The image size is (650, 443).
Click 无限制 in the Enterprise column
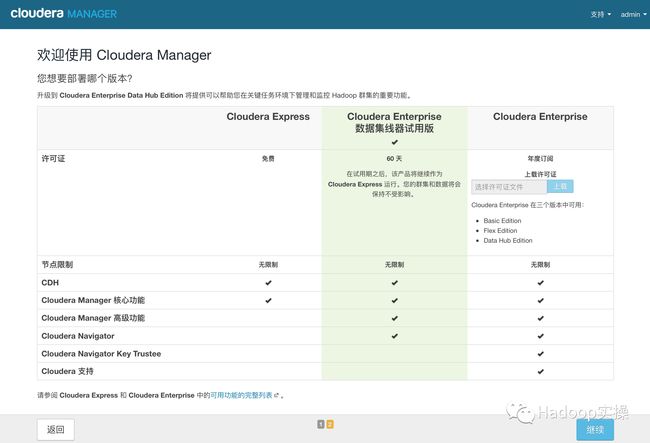coord(540,265)
